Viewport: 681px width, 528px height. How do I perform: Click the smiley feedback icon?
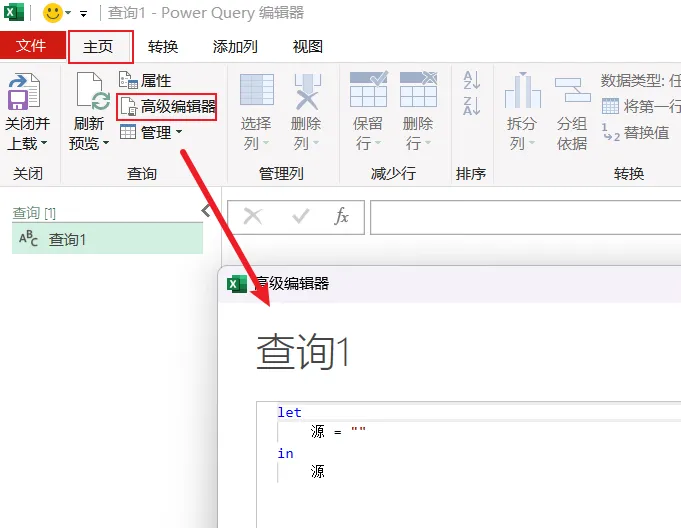coord(53,13)
